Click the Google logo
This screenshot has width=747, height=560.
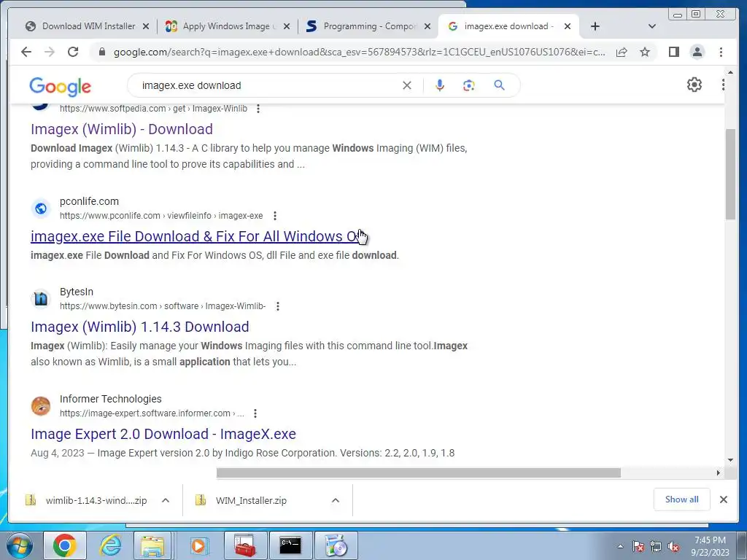click(x=60, y=87)
